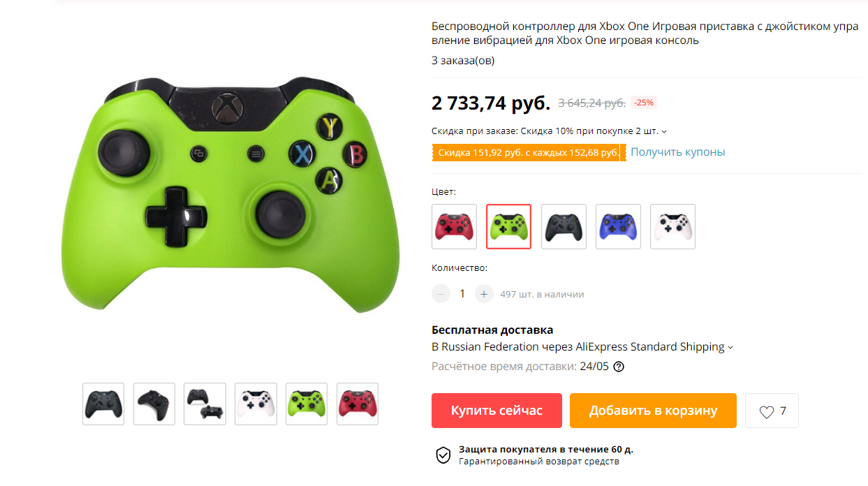Click Купить сейчас button
The height and width of the screenshot is (486, 868).
(x=496, y=411)
